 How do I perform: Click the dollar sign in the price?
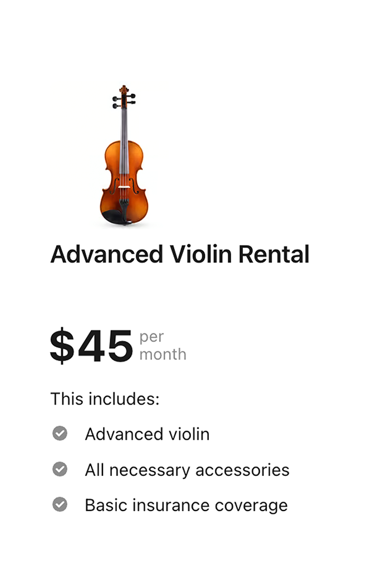click(x=62, y=346)
